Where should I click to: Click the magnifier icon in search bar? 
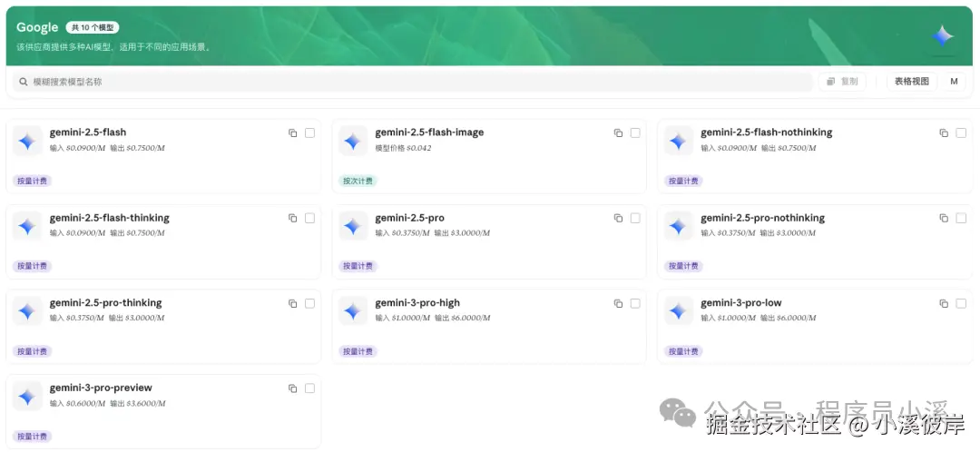click(23, 82)
